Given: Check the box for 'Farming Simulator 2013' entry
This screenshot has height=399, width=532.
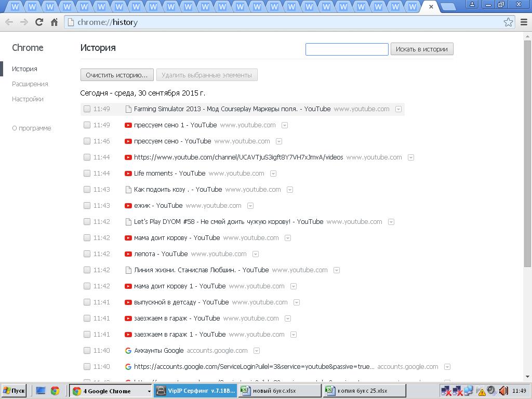Looking at the screenshot, I should pos(87,109).
